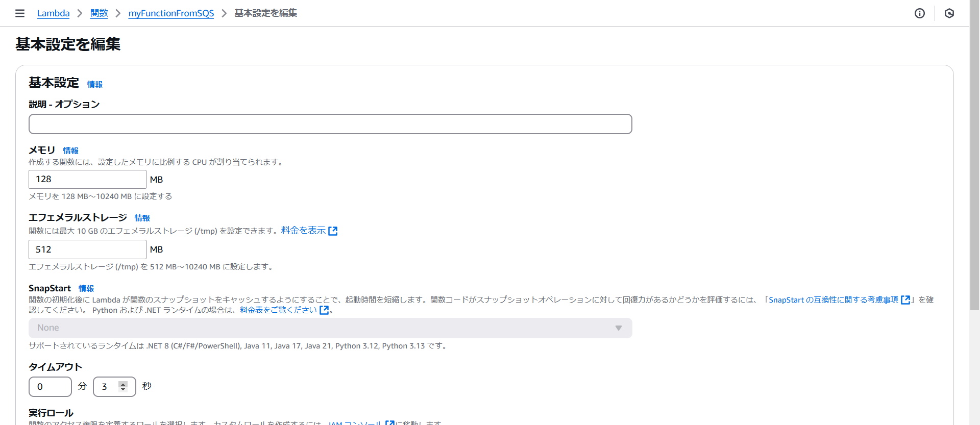The width and height of the screenshot is (980, 425).
Task: Increase timeout seconds with stepper arrow
Action: coord(123,384)
